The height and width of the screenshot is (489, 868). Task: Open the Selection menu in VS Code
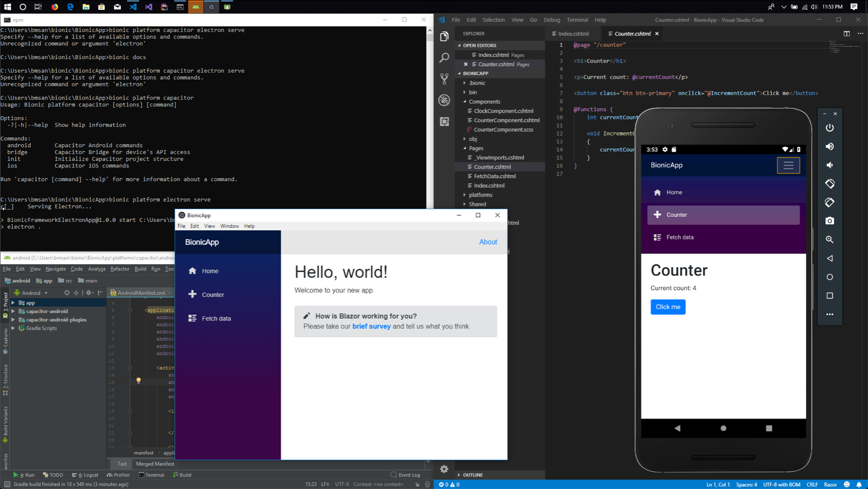493,20
